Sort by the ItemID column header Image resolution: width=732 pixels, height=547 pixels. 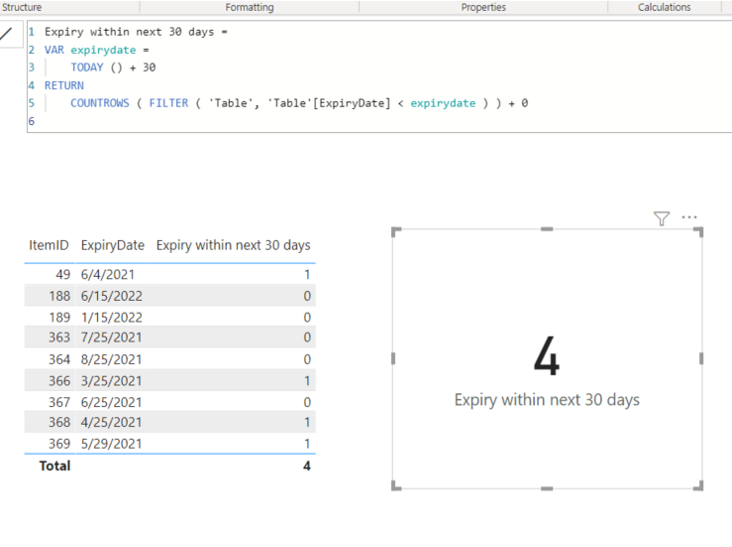(x=49, y=245)
